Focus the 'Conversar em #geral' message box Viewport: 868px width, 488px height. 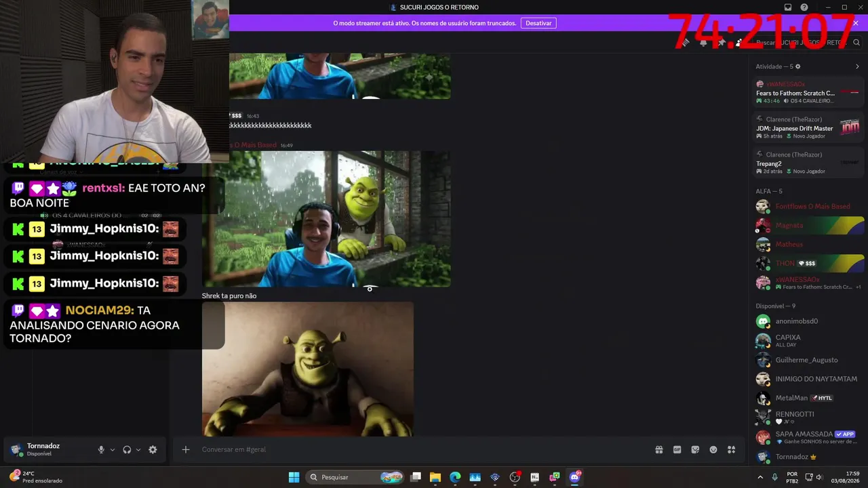coord(420,449)
